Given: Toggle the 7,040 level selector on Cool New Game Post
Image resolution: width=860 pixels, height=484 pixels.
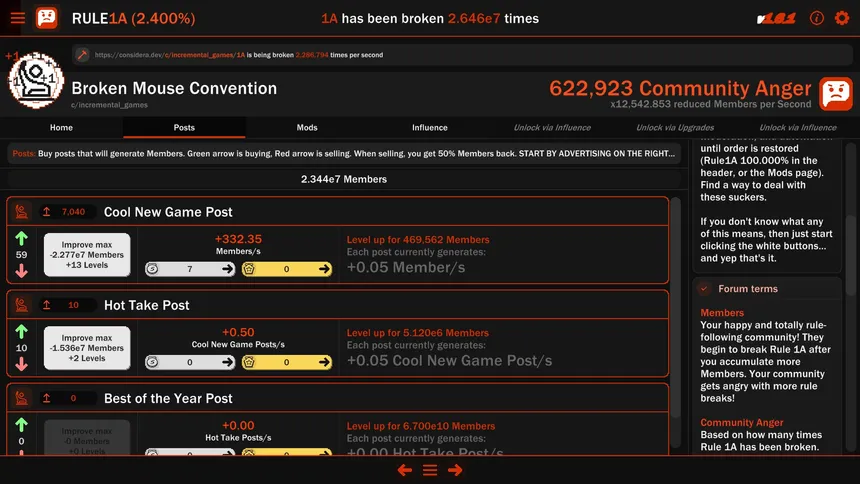Looking at the screenshot, I should (68, 212).
